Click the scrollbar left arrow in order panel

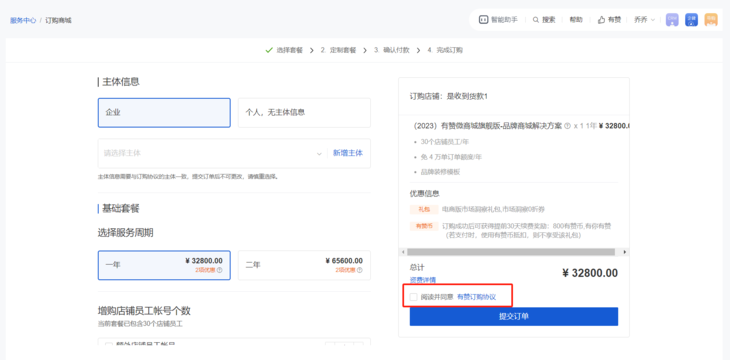[403, 252]
